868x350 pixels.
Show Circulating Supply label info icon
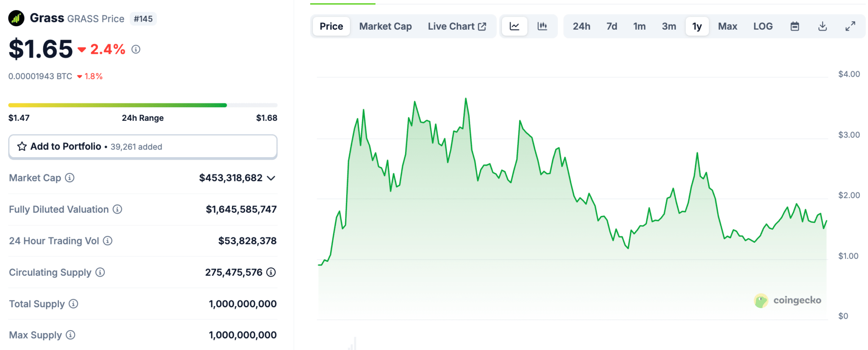[x=100, y=272]
